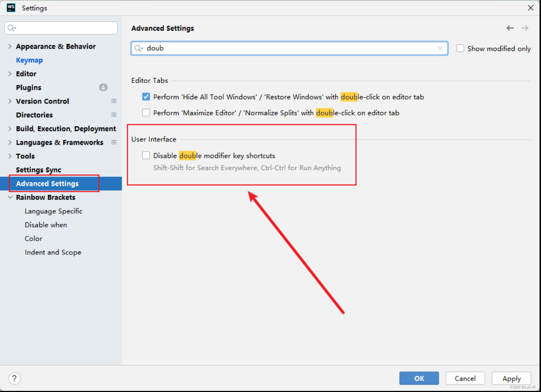
Task: Expand Build, Execution, Deployment node
Action: point(10,128)
